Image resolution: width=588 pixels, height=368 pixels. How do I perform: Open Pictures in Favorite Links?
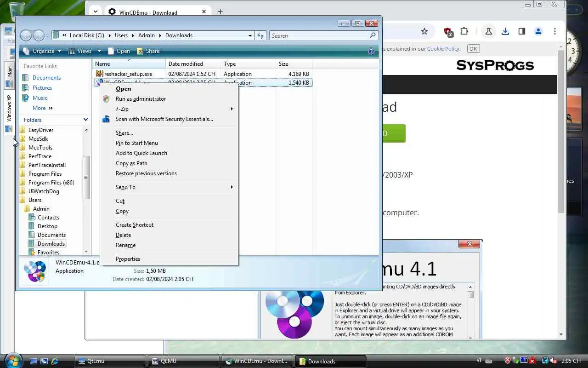point(42,88)
